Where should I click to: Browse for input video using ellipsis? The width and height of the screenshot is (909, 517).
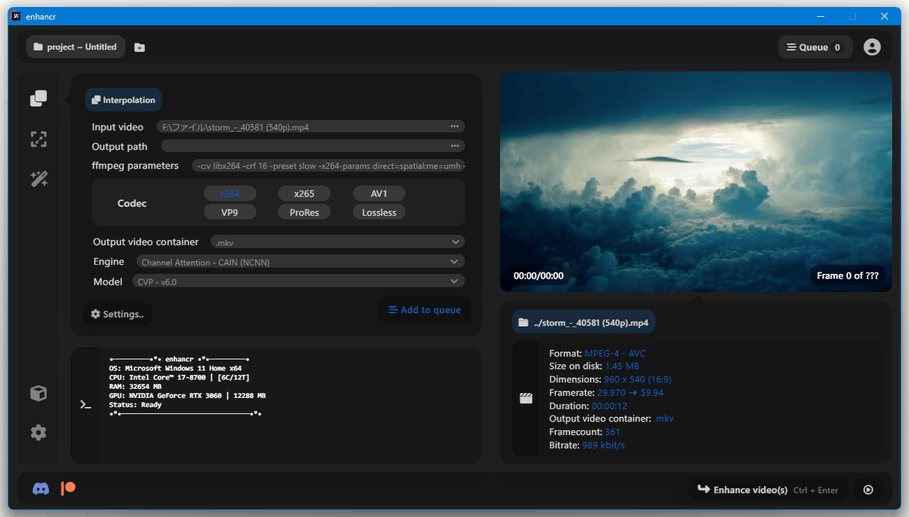[x=454, y=126]
